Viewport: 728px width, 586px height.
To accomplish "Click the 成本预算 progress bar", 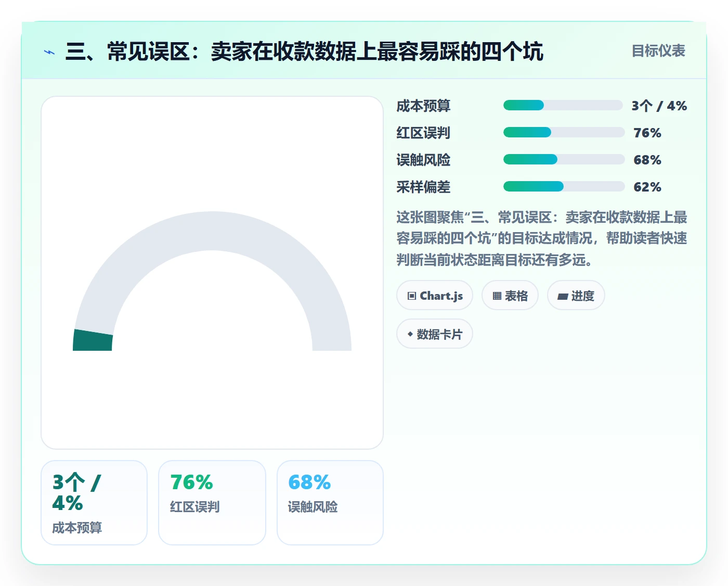I will (x=563, y=105).
